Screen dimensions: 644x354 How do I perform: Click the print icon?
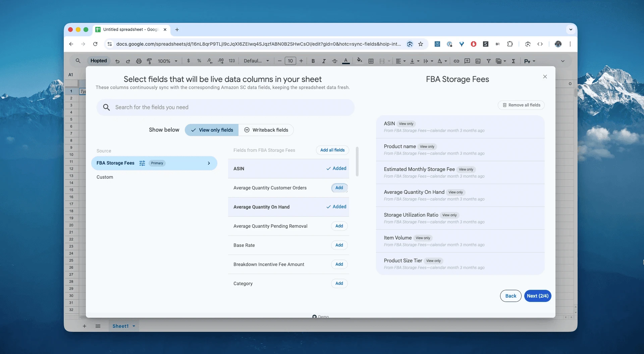(x=139, y=61)
